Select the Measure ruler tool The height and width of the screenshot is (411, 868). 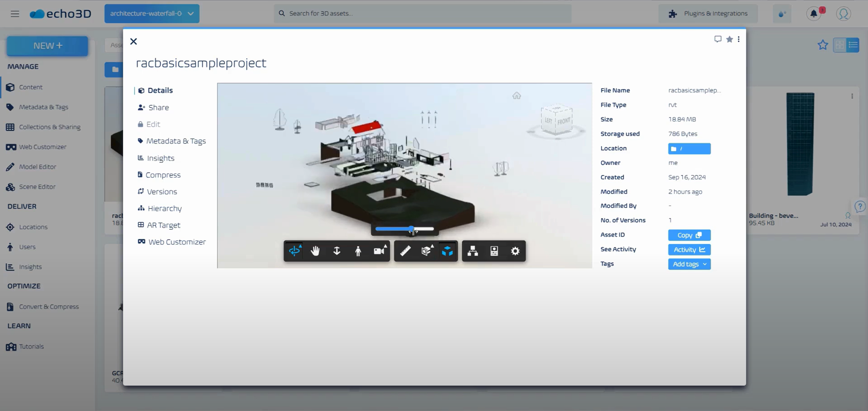point(405,251)
